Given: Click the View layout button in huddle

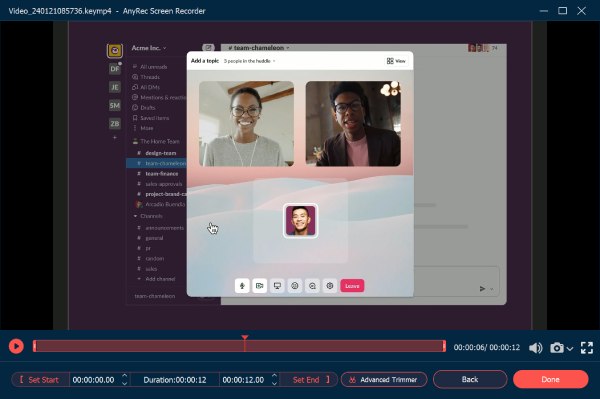Looking at the screenshot, I should pyautogui.click(x=396, y=61).
